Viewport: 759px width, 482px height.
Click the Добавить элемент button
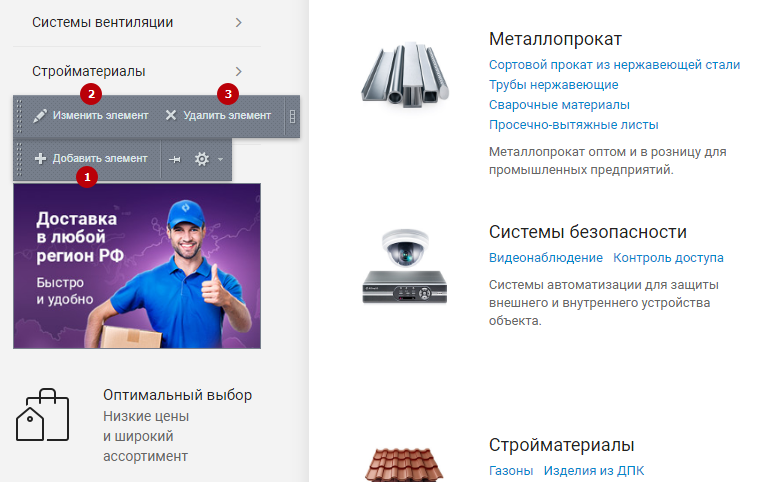click(91, 158)
